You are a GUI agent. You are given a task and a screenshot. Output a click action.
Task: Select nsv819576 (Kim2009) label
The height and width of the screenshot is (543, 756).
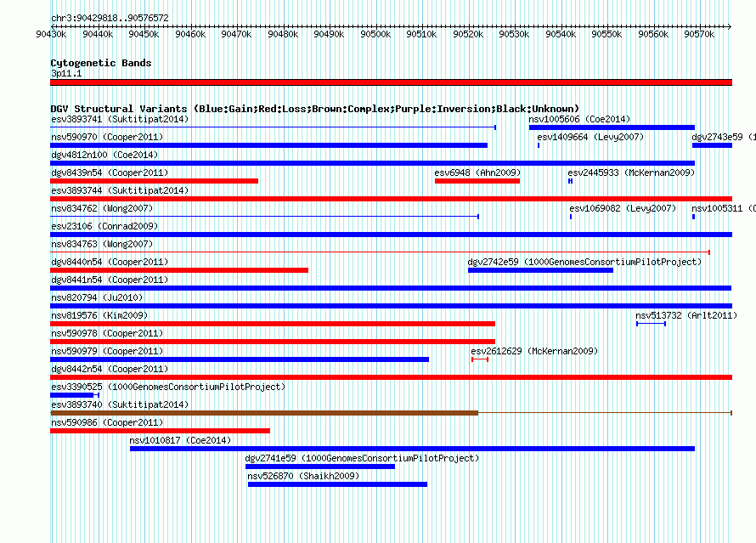(x=99, y=315)
